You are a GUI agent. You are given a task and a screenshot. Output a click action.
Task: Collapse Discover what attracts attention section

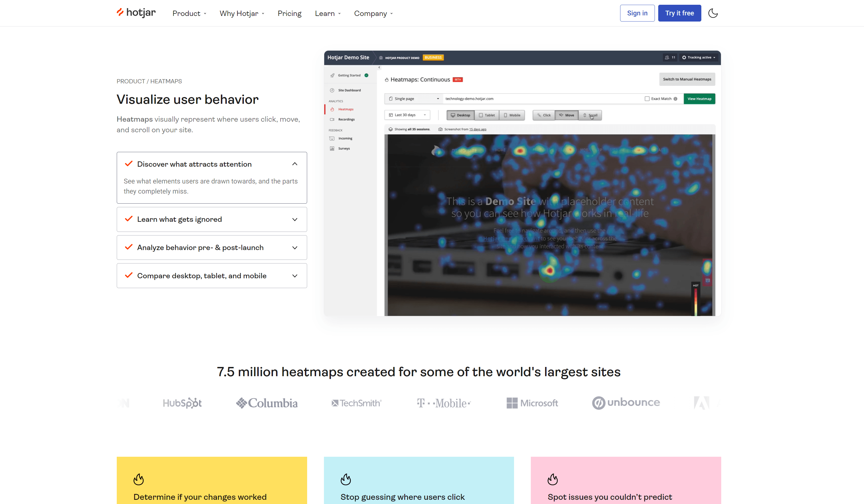(295, 164)
